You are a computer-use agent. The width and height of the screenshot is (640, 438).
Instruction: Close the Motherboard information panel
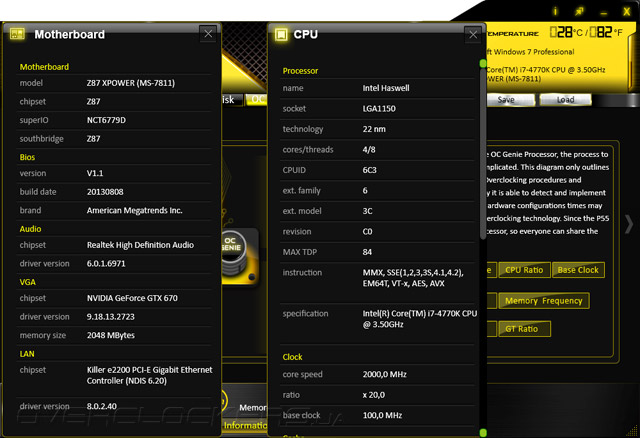point(208,33)
